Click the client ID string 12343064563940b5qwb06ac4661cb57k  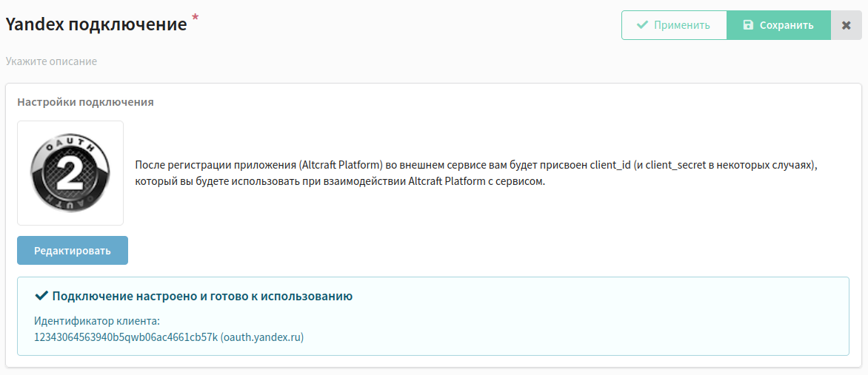(126, 337)
